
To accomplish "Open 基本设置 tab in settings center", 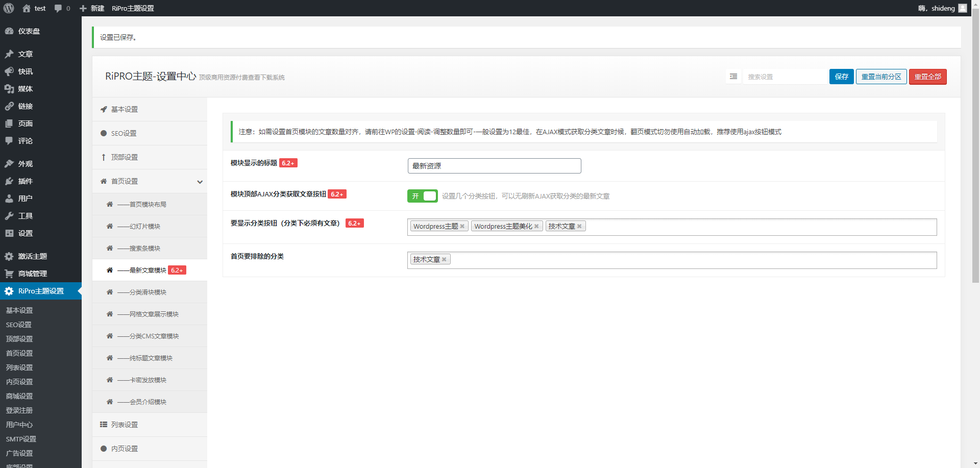I will [x=150, y=109].
